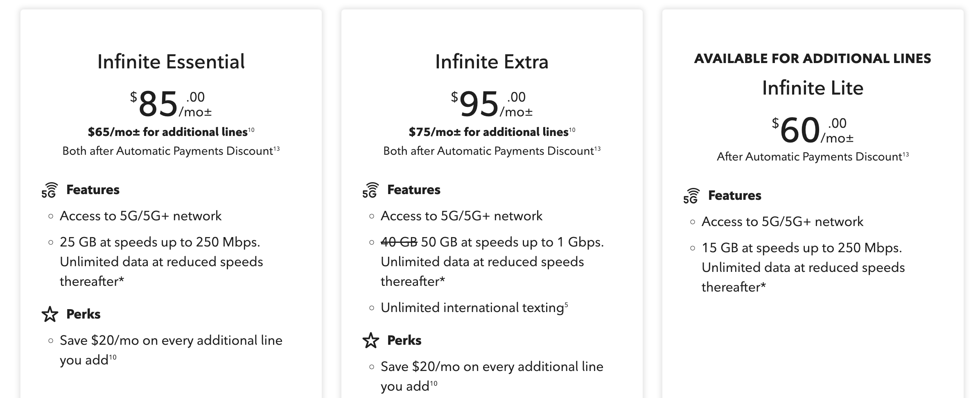This screenshot has height=398, width=980.
Task: Click the crossed-out 40 GB text
Action: click(399, 242)
